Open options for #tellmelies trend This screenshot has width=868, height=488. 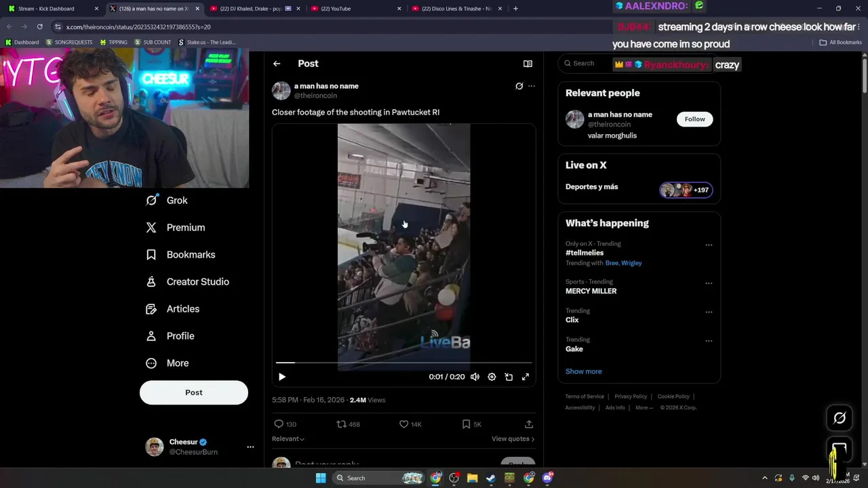(709, 245)
